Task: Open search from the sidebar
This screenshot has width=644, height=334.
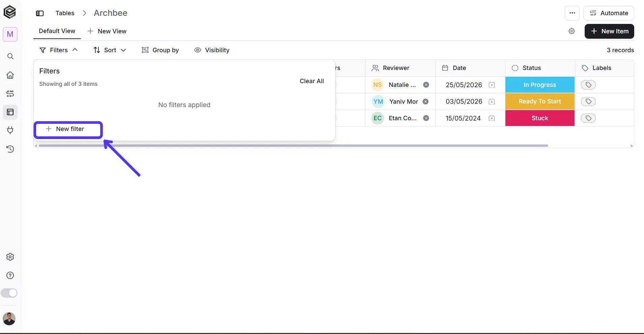Action: pos(10,56)
